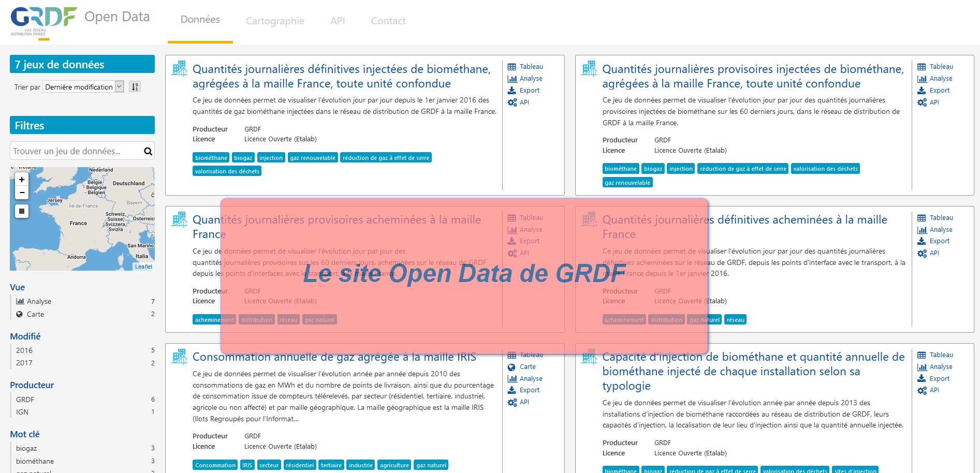The width and height of the screenshot is (980, 473).
Task: Export the provisoires injectées biométhane dataset
Action: [939, 91]
